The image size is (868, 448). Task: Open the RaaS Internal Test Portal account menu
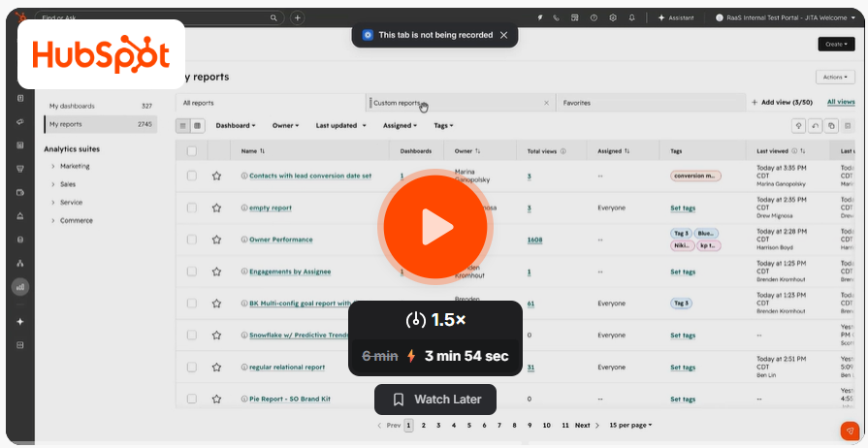(x=785, y=17)
